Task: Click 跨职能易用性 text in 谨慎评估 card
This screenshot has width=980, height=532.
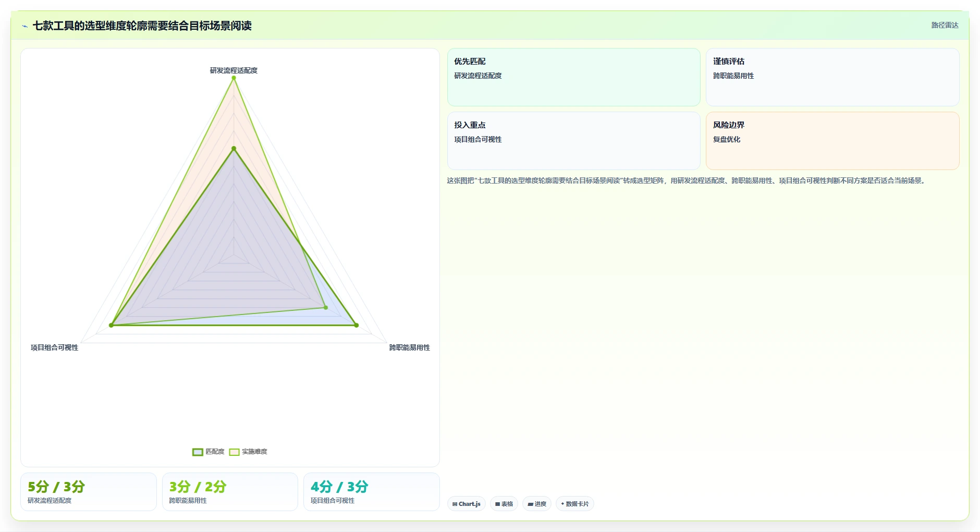Action: tap(733, 76)
